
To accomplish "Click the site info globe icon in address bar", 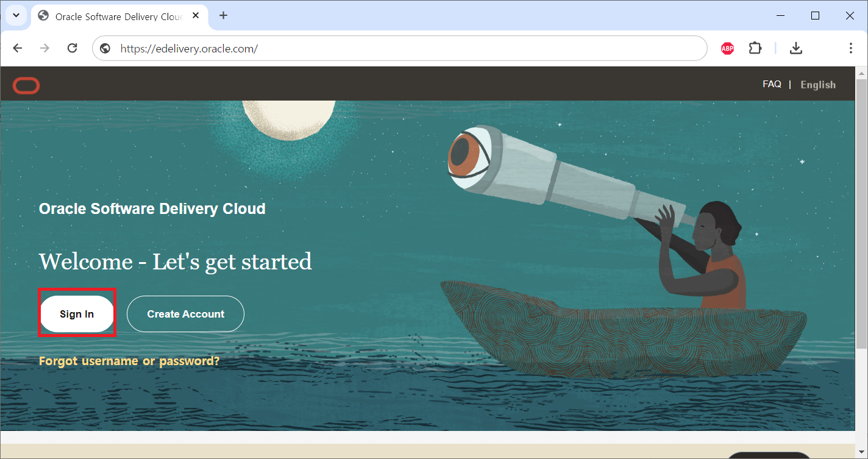I will [x=105, y=48].
